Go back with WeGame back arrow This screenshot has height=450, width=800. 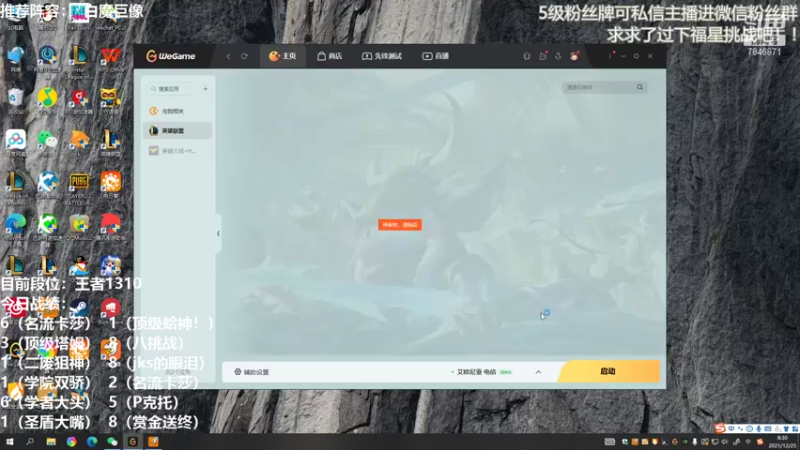pos(228,56)
